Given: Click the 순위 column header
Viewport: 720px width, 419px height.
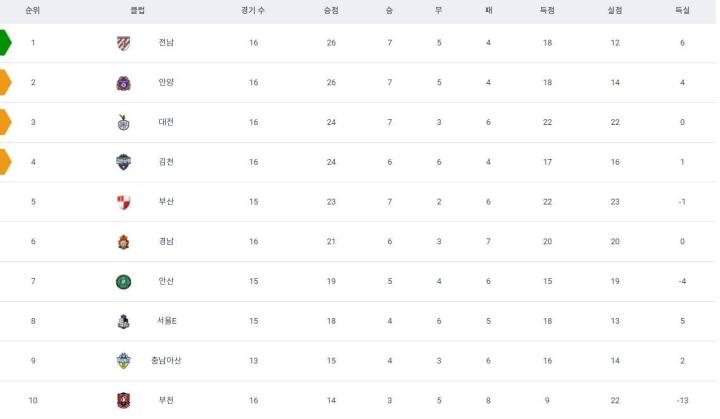Looking at the screenshot, I should pyautogui.click(x=33, y=10).
